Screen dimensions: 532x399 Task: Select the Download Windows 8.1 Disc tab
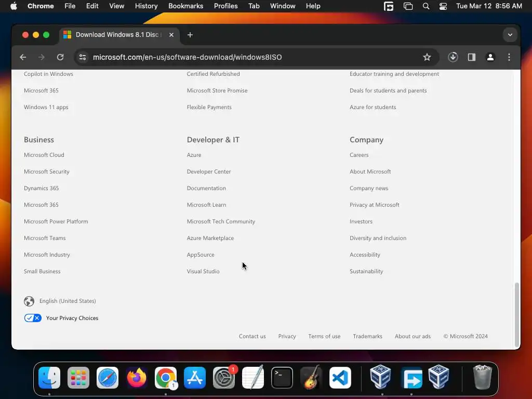pos(119,35)
